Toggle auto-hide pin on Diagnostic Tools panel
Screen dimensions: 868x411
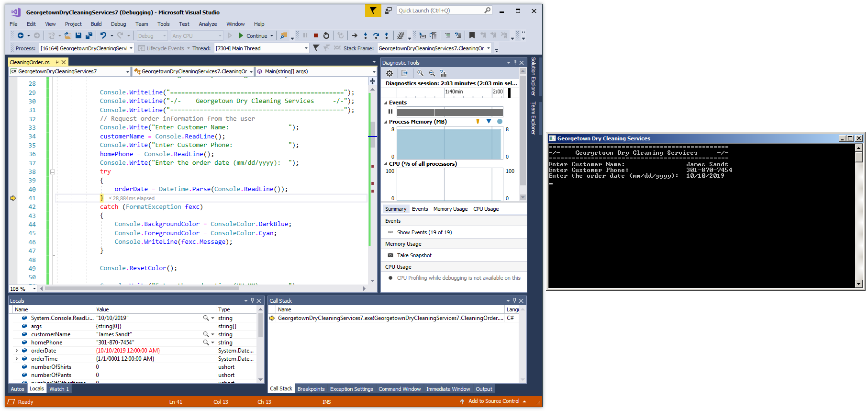point(515,63)
